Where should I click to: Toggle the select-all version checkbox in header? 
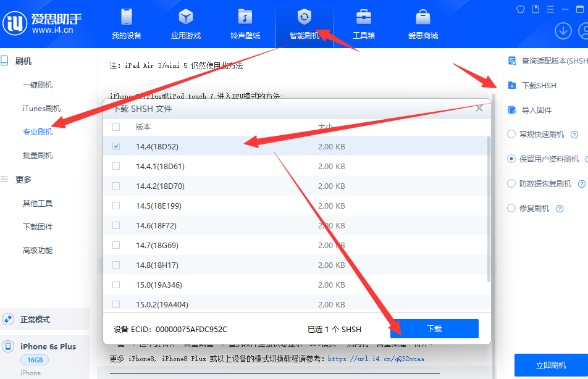tap(116, 127)
